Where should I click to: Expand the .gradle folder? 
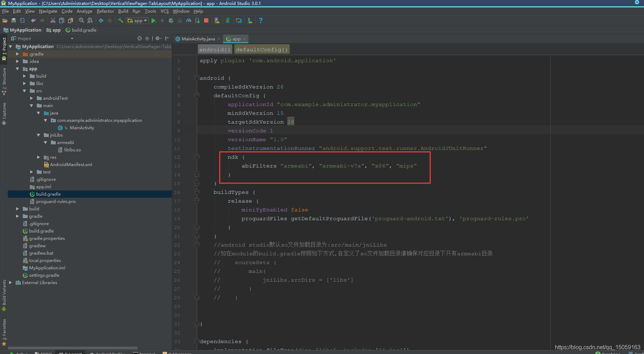(17, 54)
